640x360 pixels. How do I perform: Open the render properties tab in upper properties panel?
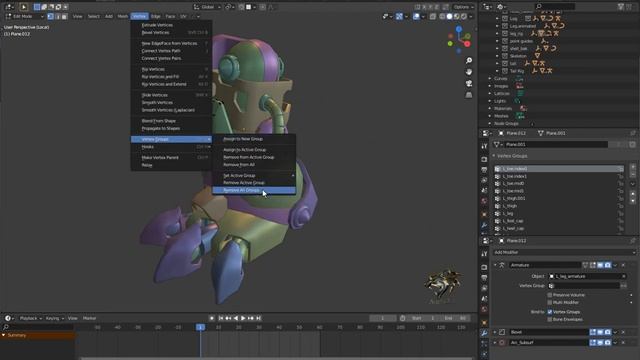coord(484,159)
